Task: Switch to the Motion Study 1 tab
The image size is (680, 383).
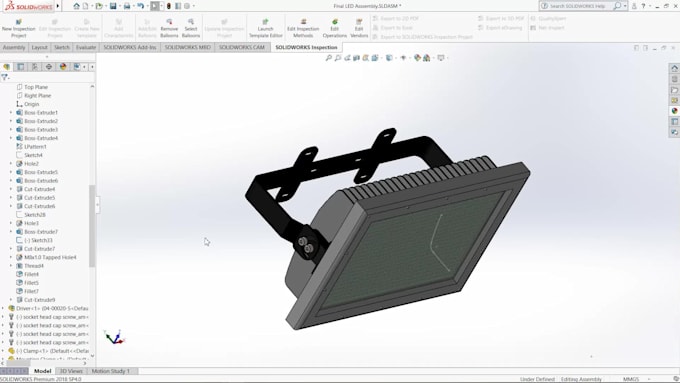Action: click(111, 371)
